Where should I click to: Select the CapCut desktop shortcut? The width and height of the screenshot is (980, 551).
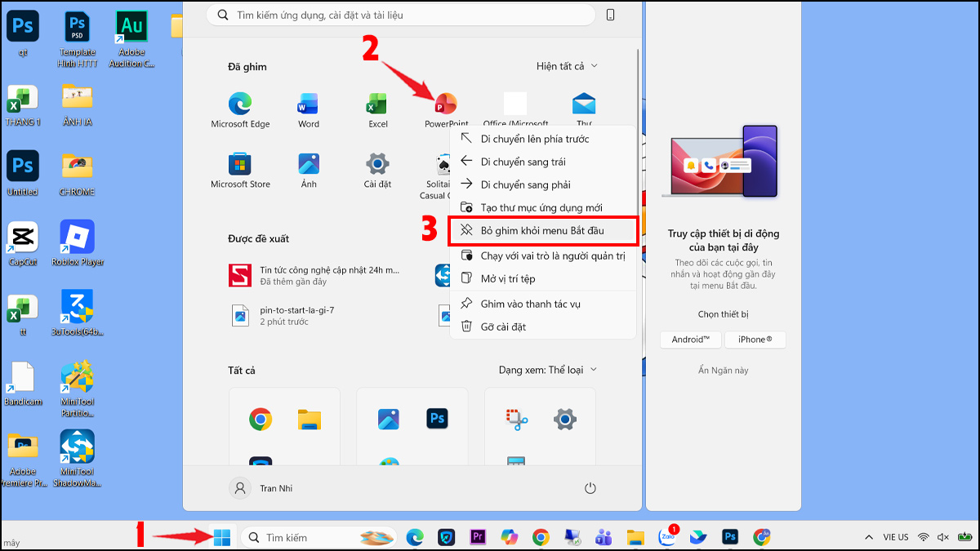pos(22,244)
